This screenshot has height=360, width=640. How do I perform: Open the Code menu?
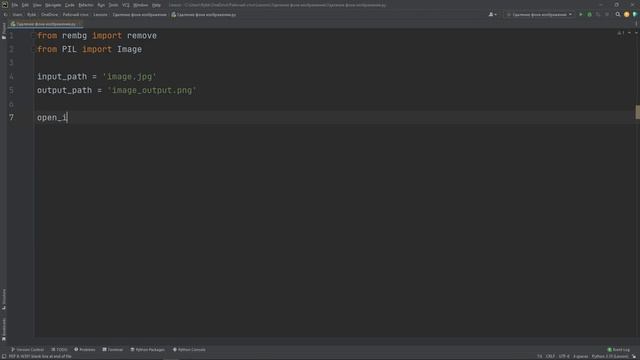(x=70, y=5)
